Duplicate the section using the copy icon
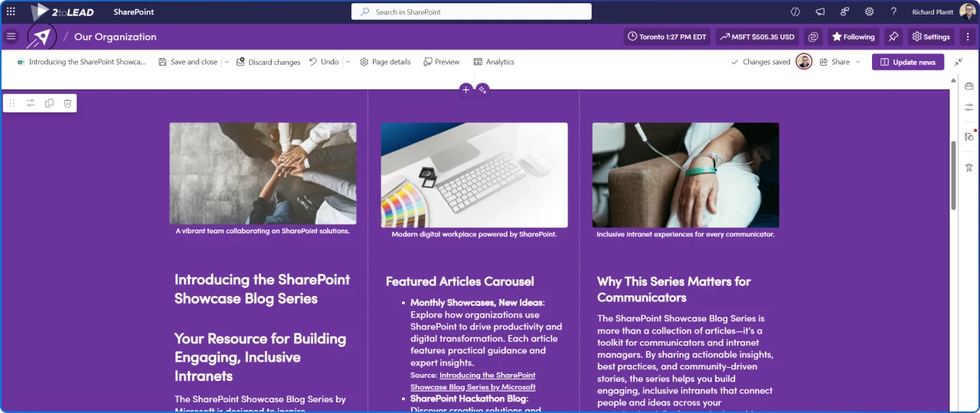 click(x=49, y=103)
